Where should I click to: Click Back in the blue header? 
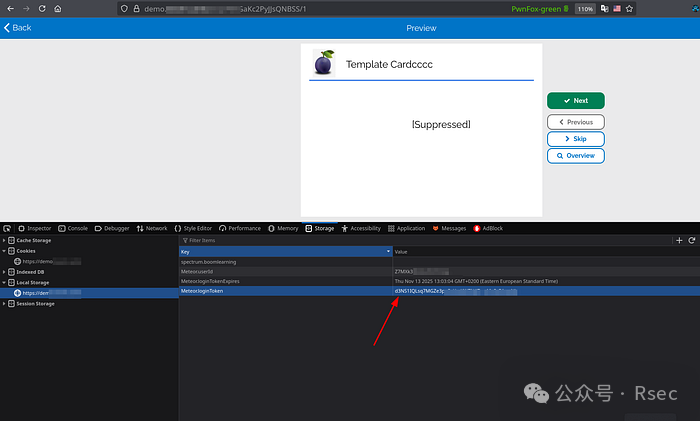[17, 28]
